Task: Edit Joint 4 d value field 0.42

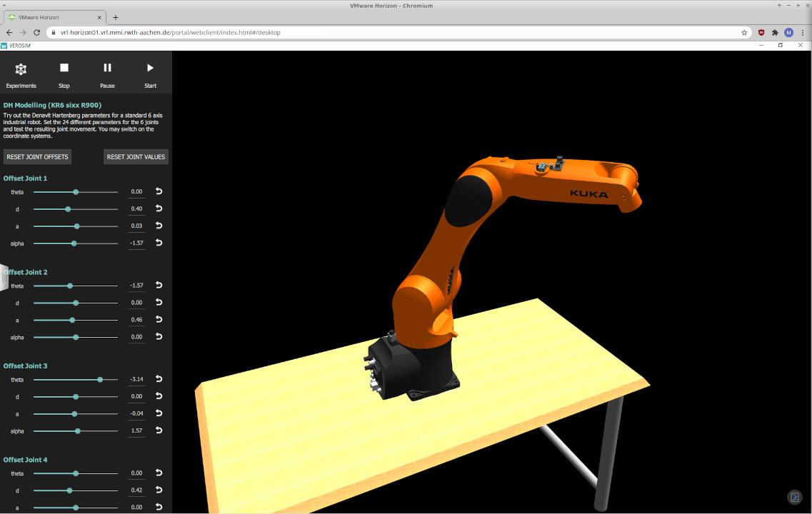Action: tap(136, 490)
